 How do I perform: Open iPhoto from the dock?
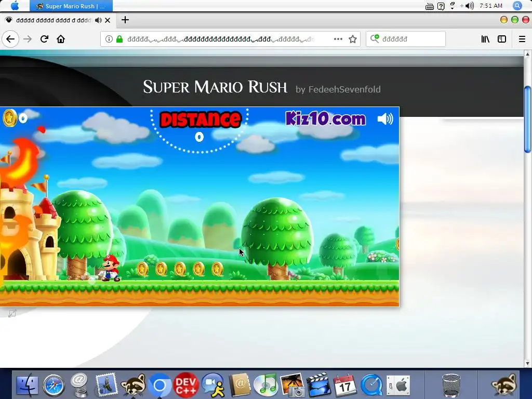tap(292, 385)
